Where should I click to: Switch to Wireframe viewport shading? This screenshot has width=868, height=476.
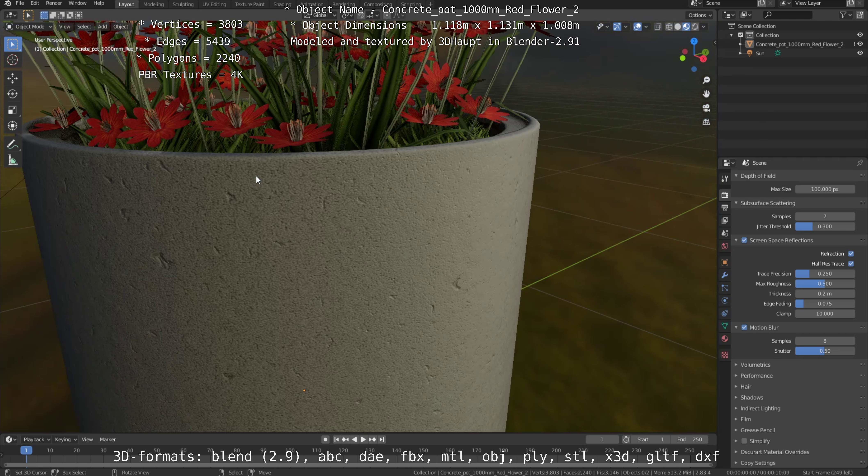(669, 27)
